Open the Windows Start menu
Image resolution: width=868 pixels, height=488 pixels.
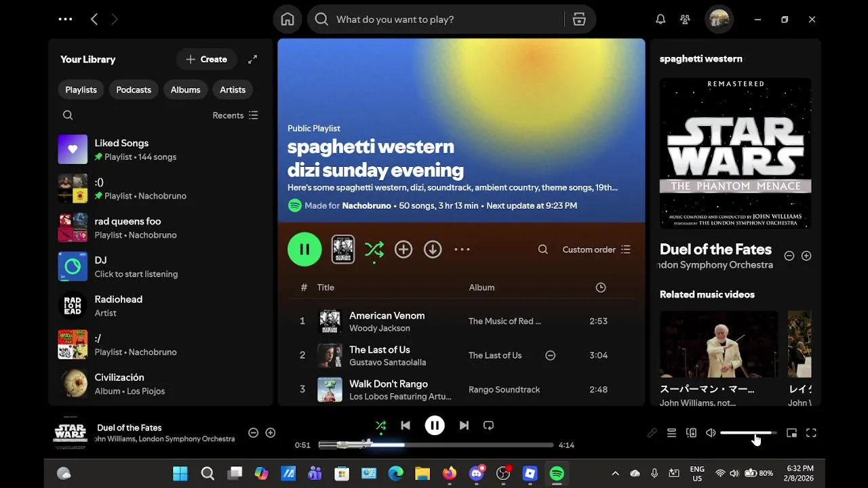tap(180, 473)
